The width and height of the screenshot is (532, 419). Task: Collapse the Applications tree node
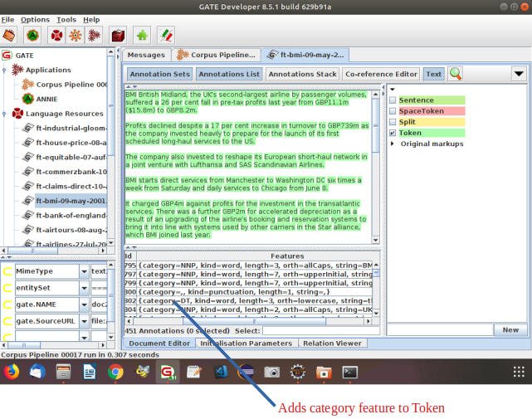(x=4, y=71)
